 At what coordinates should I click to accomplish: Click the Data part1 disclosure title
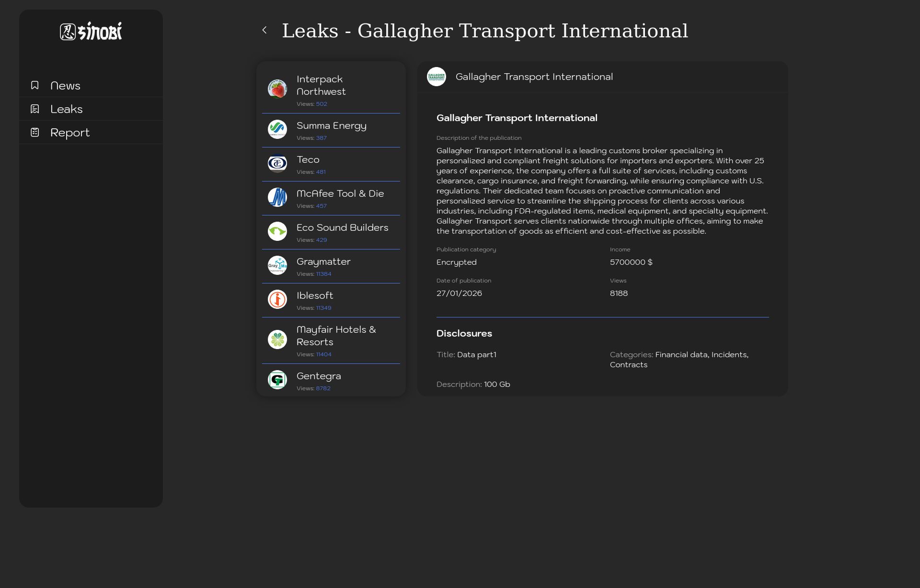coord(476,355)
